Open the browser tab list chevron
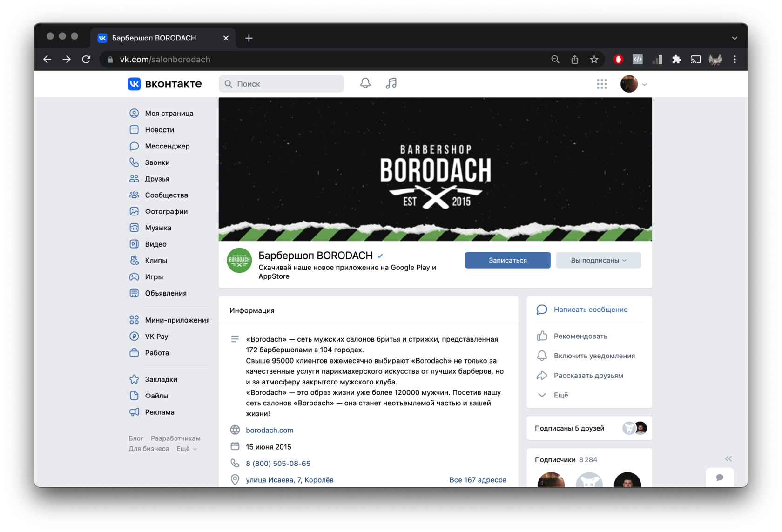The image size is (782, 532). pos(735,38)
